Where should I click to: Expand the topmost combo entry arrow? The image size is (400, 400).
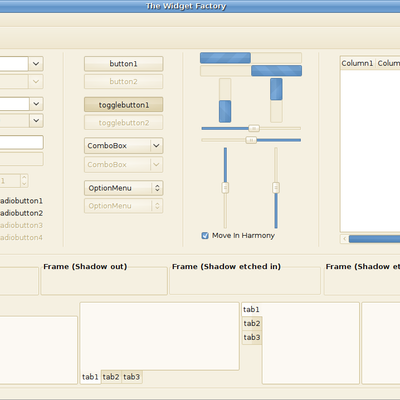(x=36, y=63)
